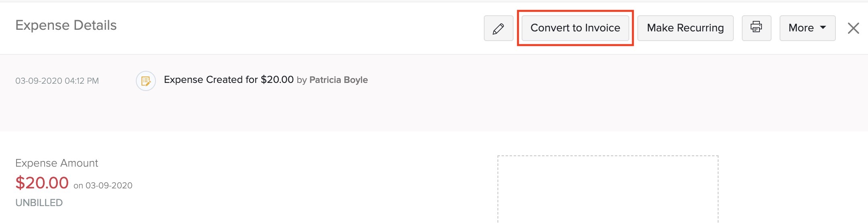Click the UNBILLED status label
Viewport: 868px width, 223px height.
39,202
